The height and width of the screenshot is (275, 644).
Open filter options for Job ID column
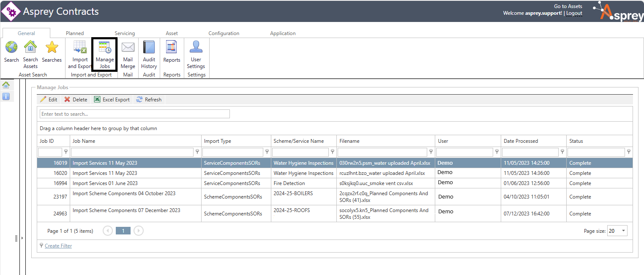click(x=66, y=152)
